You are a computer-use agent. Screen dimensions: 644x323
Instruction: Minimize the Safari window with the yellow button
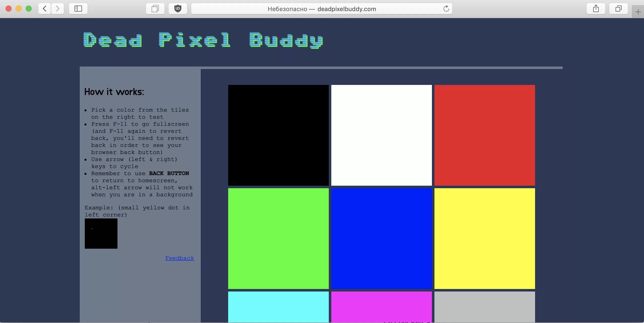[x=19, y=9]
